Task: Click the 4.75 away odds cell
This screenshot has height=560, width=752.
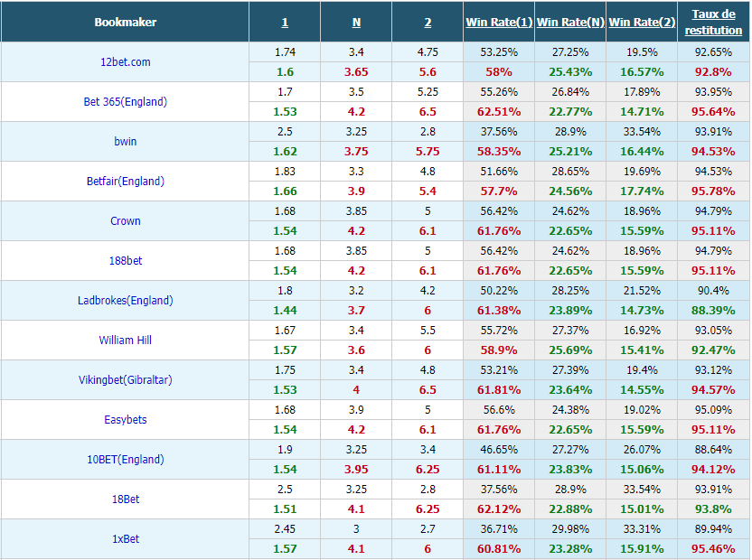Action: (428, 52)
